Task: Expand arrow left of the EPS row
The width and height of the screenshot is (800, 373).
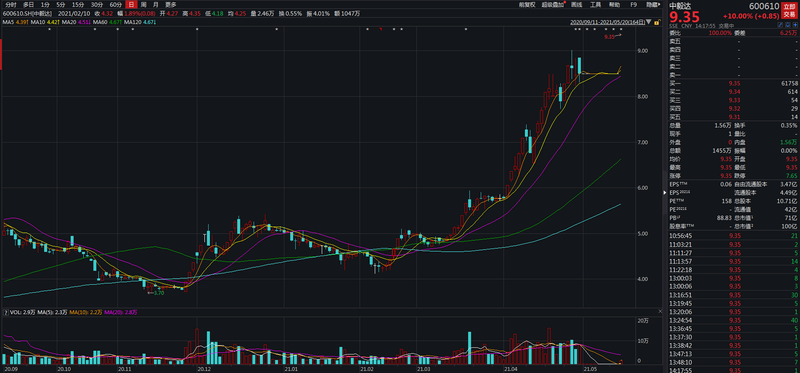Action: [x=666, y=192]
